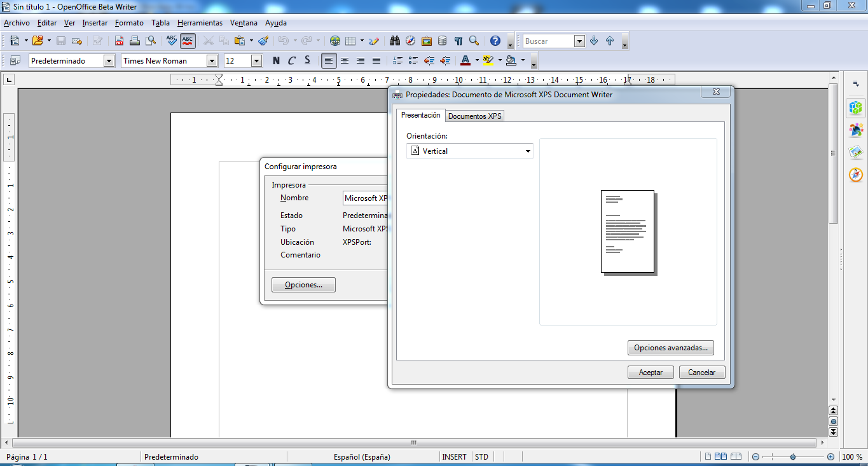The width and height of the screenshot is (868, 466).
Task: Open the Gallery
Action: click(427, 40)
